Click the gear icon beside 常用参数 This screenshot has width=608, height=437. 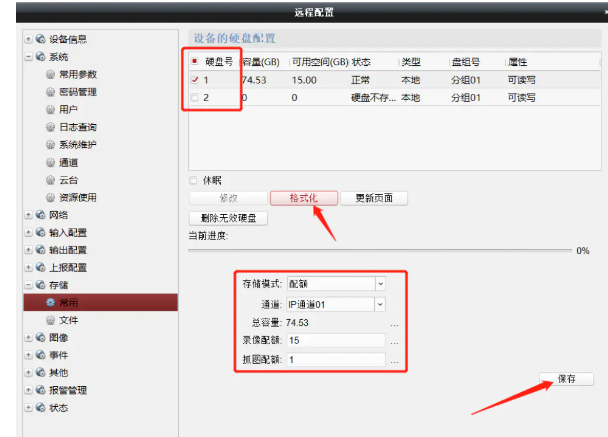51,75
